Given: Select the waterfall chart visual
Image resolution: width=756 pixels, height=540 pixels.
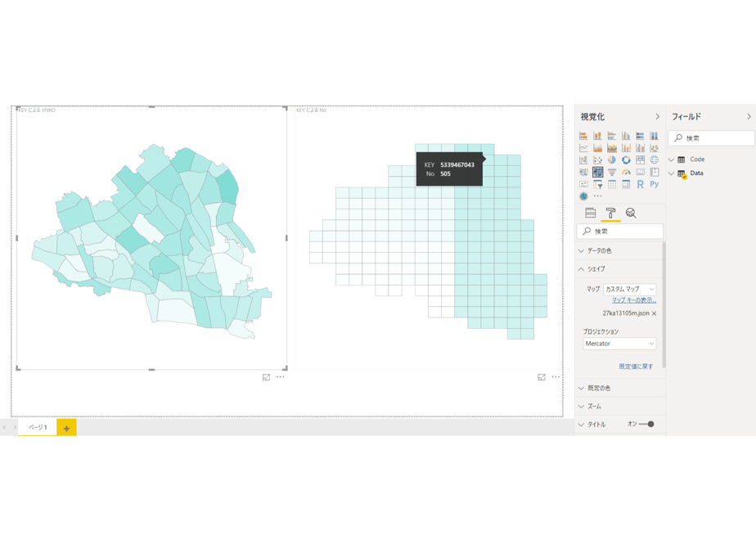Looking at the screenshot, I should (x=583, y=160).
